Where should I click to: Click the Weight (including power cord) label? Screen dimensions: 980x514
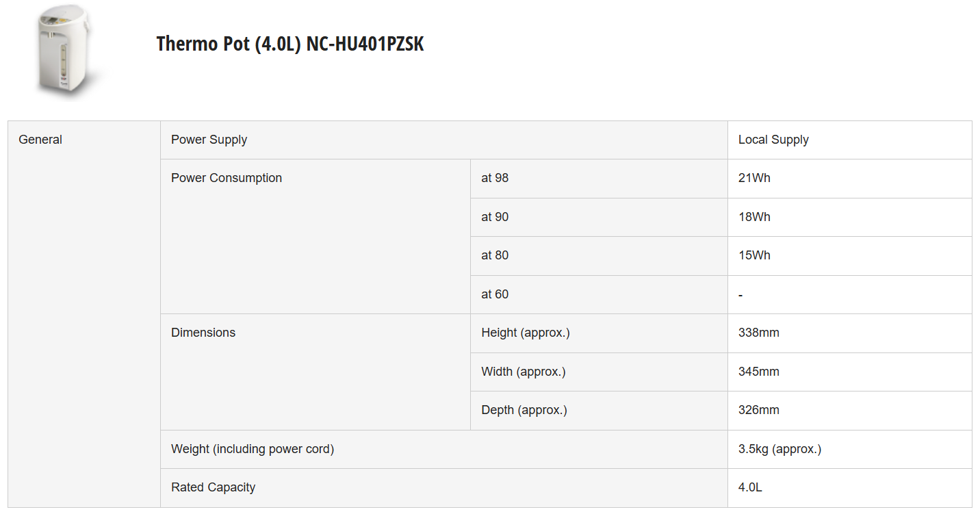(x=253, y=449)
